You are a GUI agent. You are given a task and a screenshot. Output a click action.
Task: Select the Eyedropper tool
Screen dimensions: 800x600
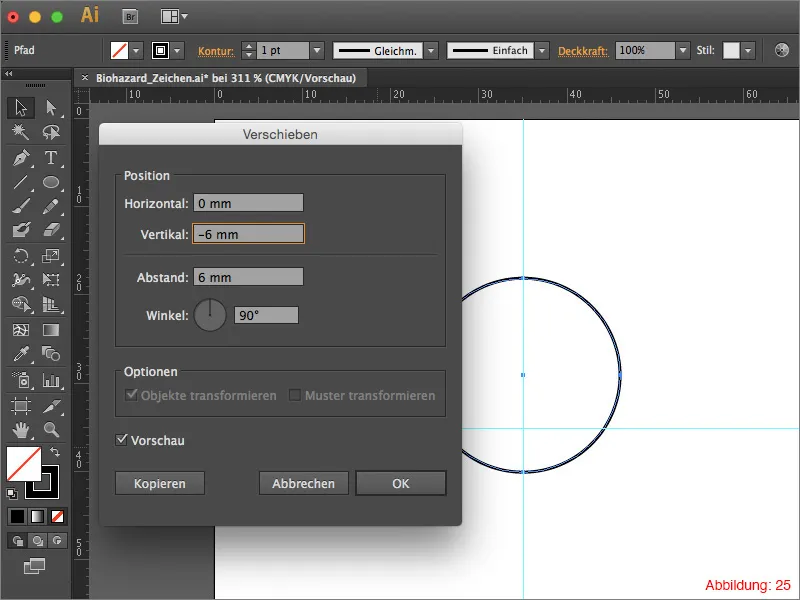click(x=21, y=354)
